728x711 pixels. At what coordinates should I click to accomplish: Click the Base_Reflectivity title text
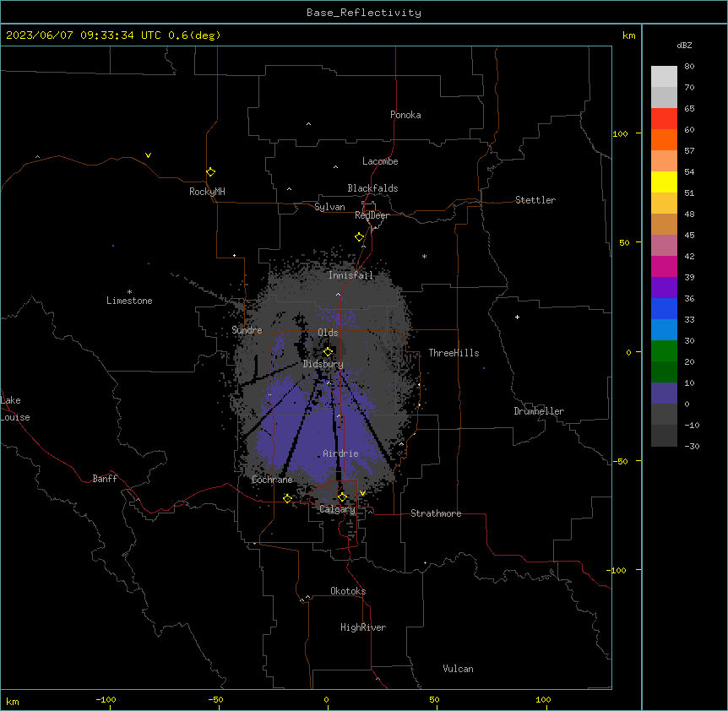(364, 13)
